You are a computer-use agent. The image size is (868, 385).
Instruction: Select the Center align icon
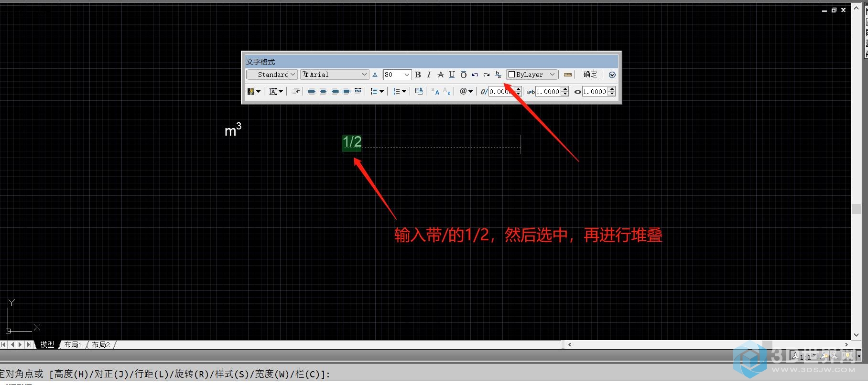323,91
